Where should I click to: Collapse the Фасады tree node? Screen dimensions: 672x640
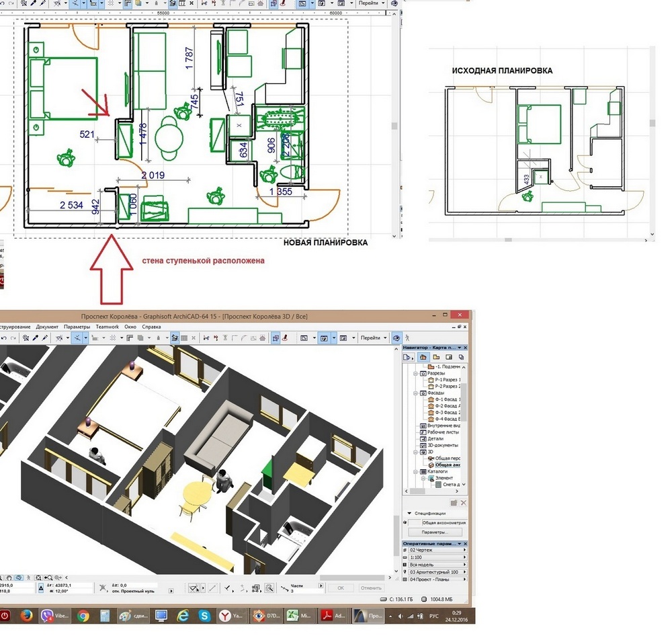tap(415, 393)
